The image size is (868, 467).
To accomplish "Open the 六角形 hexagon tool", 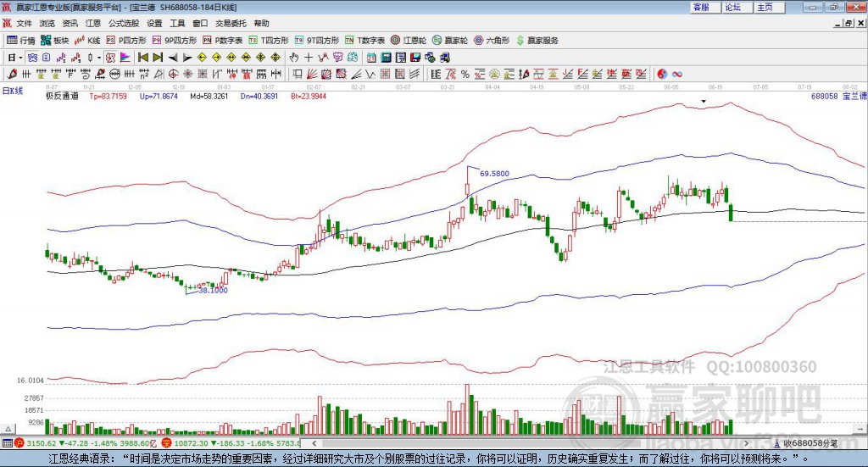I will (492, 41).
